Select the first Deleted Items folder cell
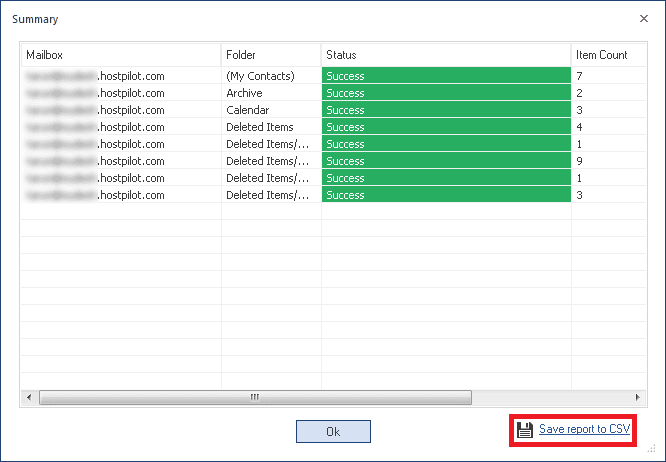The width and height of the screenshot is (666, 462). pos(260,127)
